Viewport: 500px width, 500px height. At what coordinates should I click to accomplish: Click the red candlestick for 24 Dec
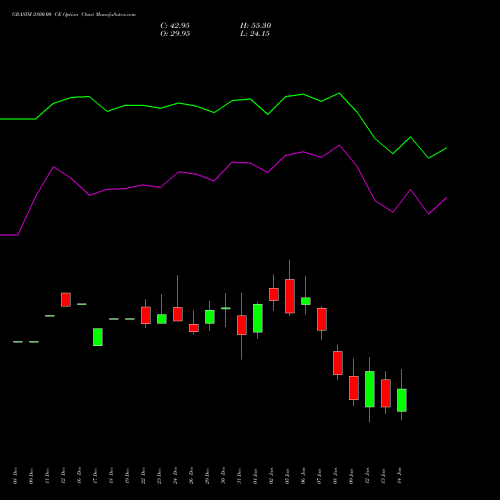178,314
